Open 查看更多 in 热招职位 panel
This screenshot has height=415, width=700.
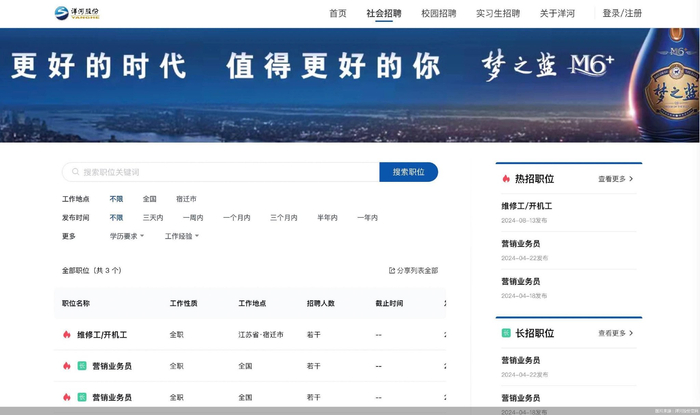pos(616,179)
